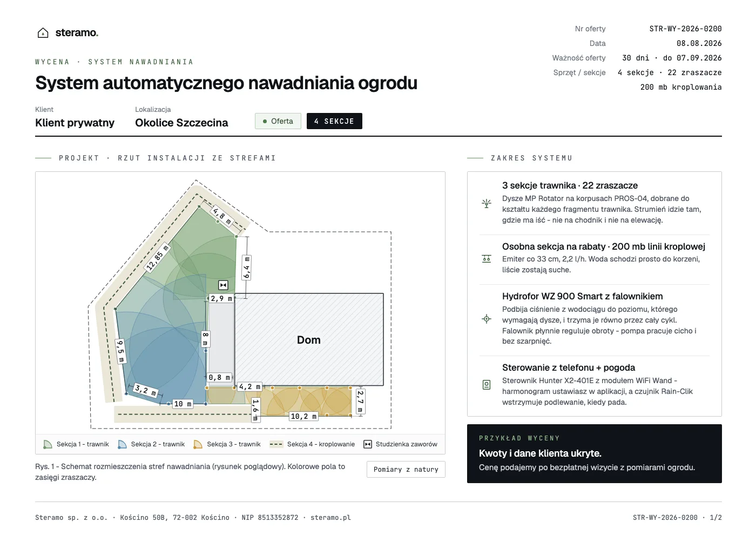The width and height of the screenshot is (756, 535).
Task: Click the Dom label on the plan
Action: tap(309, 340)
